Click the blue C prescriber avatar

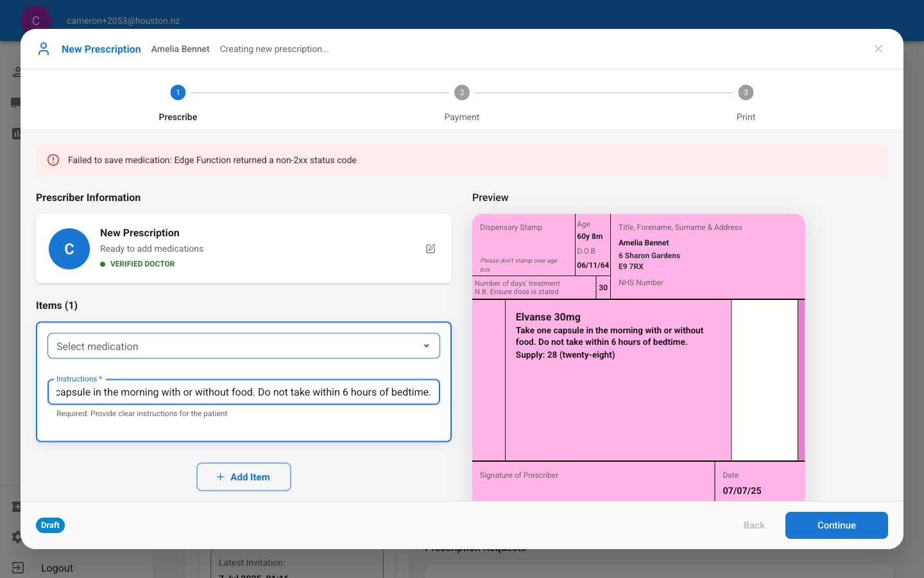[69, 249]
